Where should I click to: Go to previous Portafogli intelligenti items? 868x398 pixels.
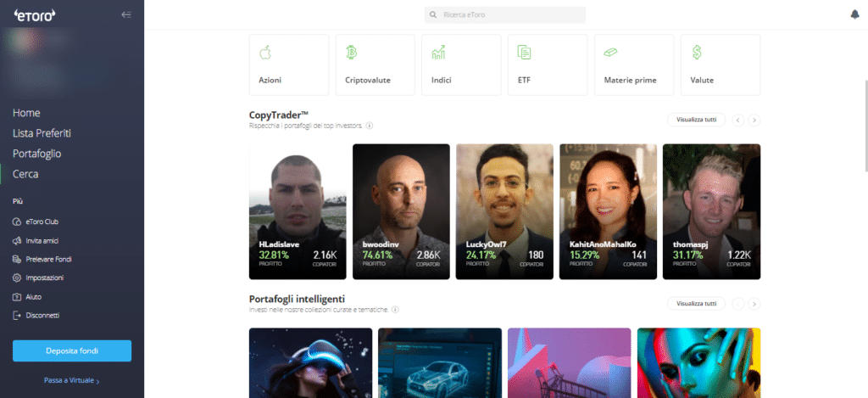[x=738, y=304]
